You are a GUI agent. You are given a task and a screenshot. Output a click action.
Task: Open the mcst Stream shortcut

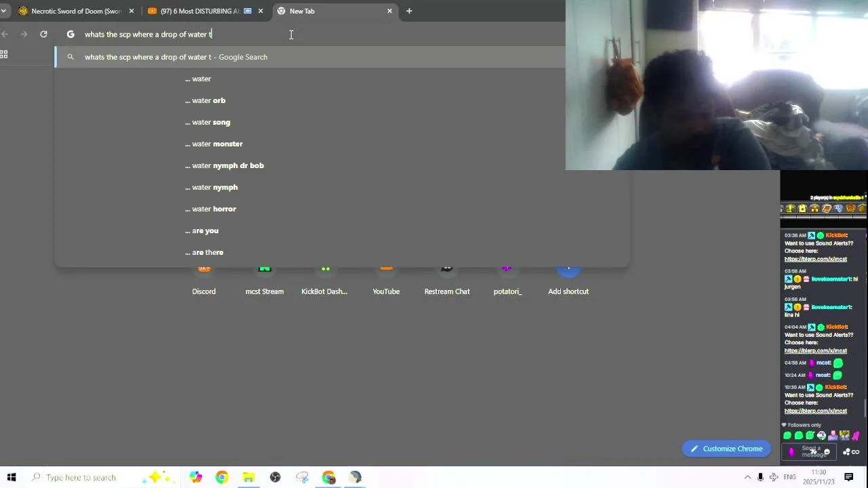pos(264,281)
